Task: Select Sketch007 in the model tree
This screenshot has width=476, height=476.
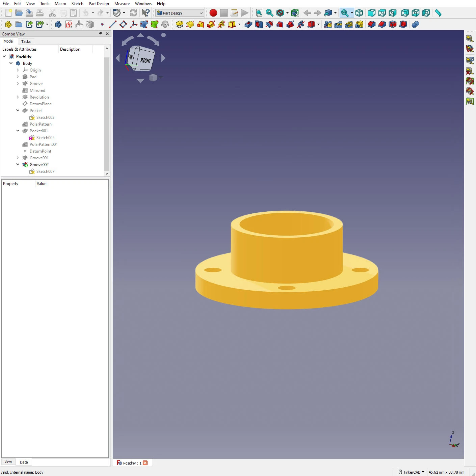Action: [45, 171]
